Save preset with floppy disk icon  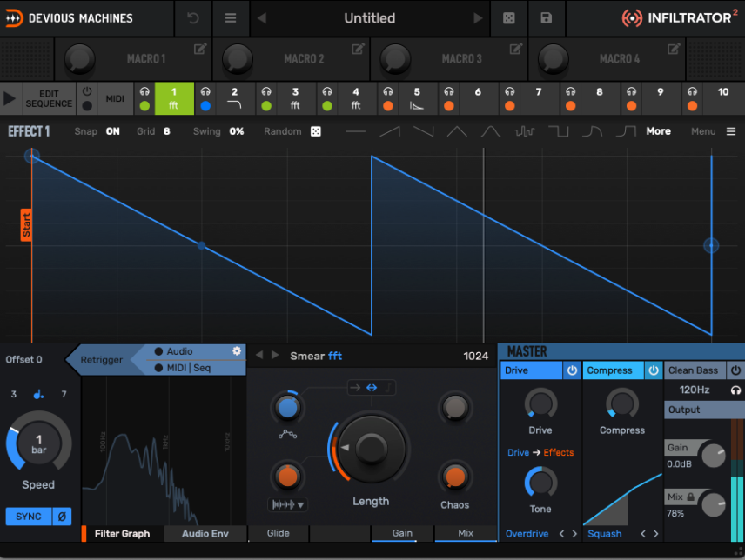click(x=547, y=18)
